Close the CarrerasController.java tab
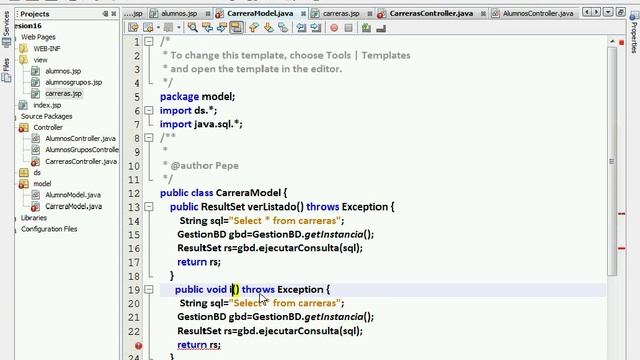The image size is (640, 360). (483, 14)
